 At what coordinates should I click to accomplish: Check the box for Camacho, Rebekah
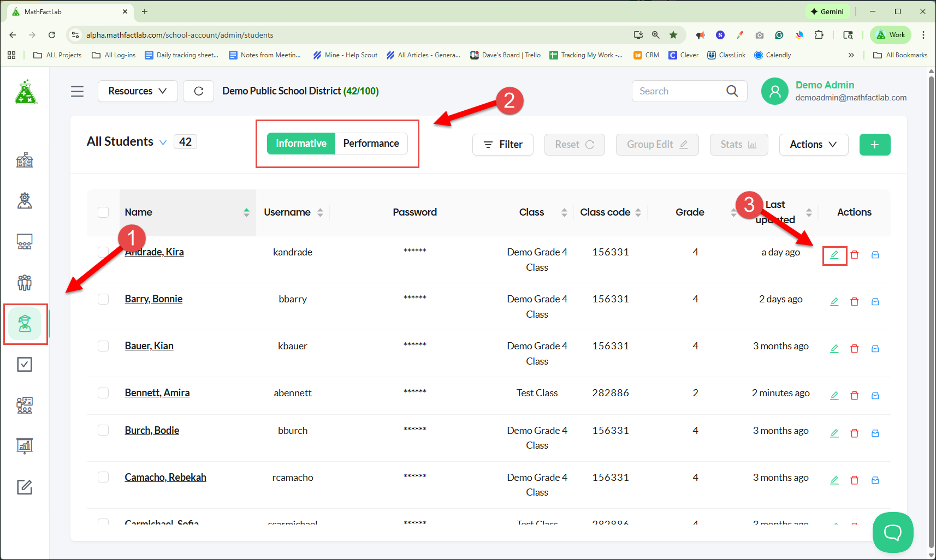pyautogui.click(x=103, y=477)
